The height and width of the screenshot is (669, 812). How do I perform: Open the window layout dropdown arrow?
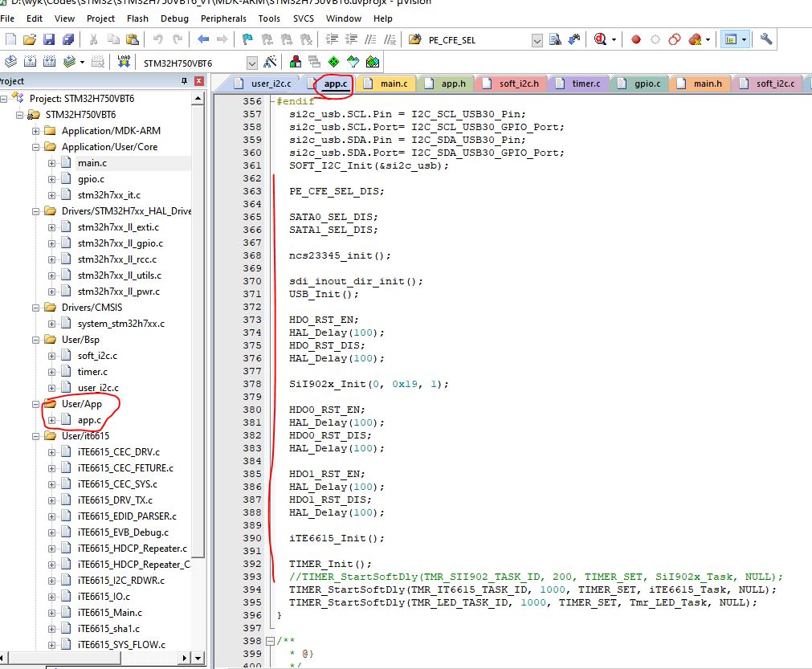pos(745,40)
